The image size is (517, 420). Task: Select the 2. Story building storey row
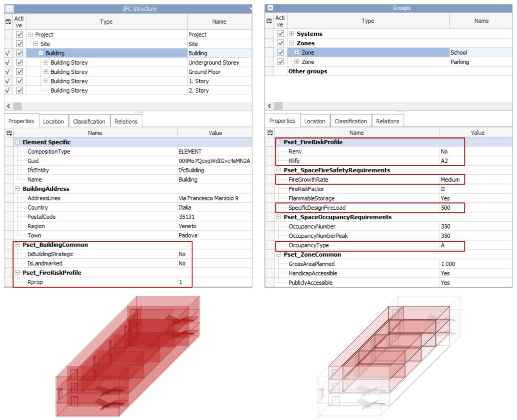pyautogui.click(x=128, y=90)
